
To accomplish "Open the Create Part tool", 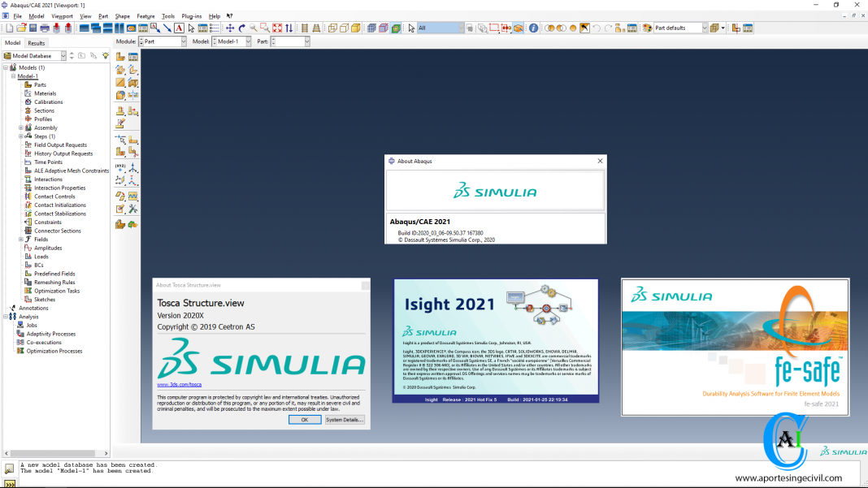I will 120,54.
